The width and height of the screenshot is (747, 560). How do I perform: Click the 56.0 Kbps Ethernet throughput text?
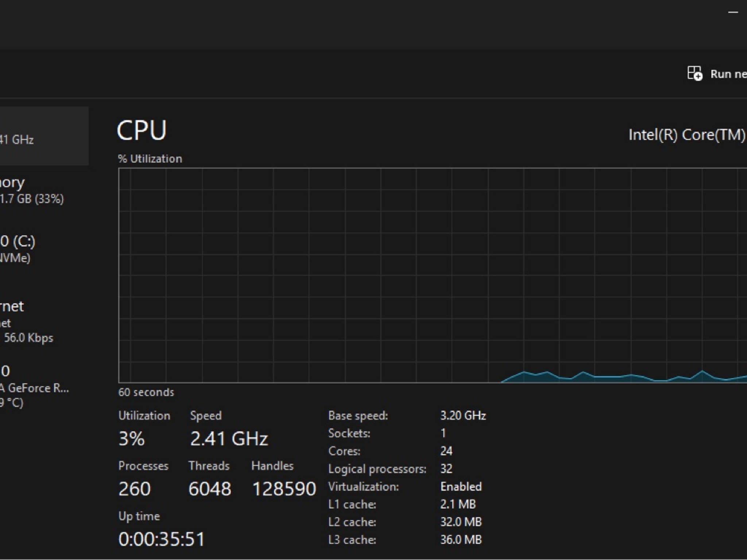(x=28, y=338)
